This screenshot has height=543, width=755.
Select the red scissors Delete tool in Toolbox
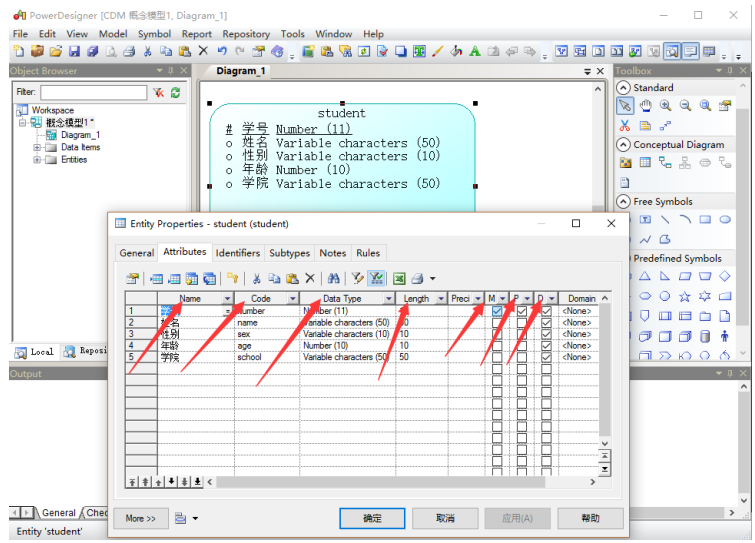click(x=625, y=126)
